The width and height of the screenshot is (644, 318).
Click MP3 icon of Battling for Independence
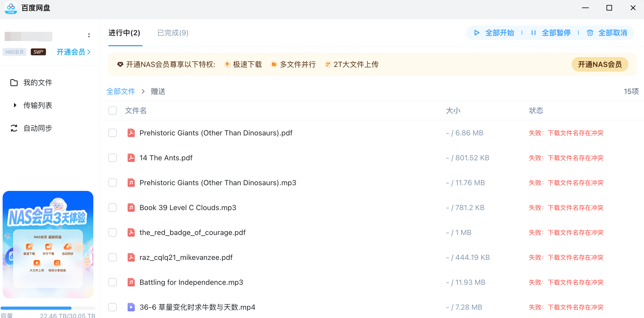[131, 282]
